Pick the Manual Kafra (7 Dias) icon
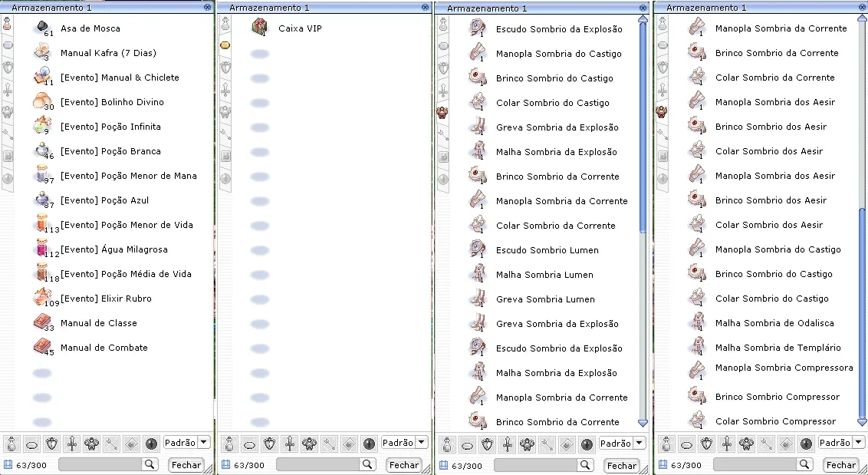 [x=42, y=52]
